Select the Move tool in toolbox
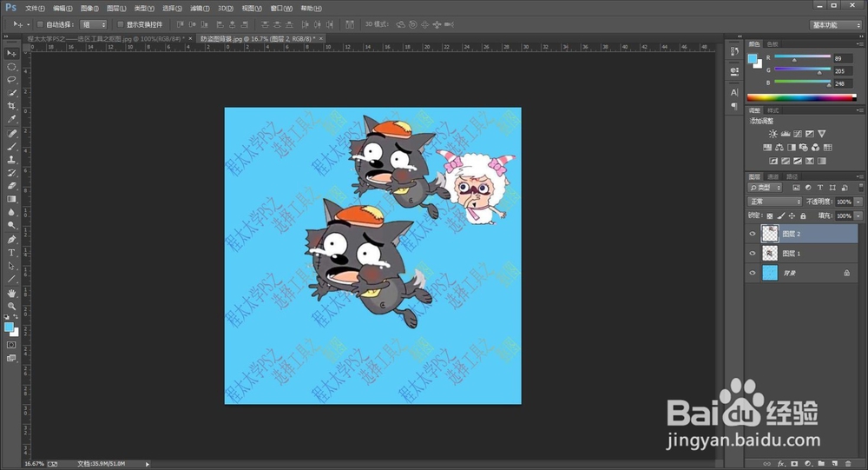 (x=11, y=53)
